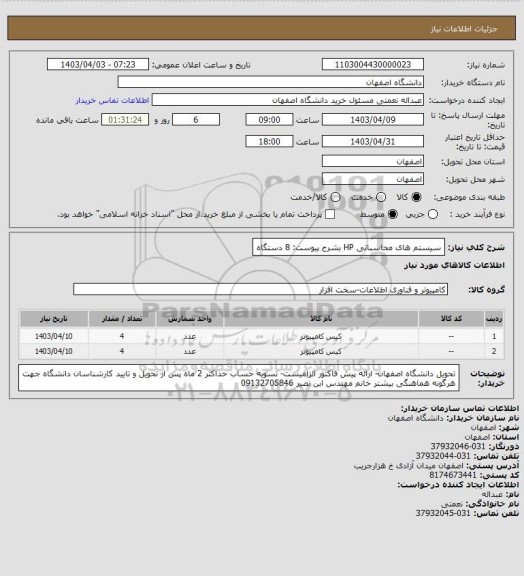Viewport: 524px width, 576px height.
Task: Click the دانشگاه اصفهان buyer name field
Action: (270, 82)
